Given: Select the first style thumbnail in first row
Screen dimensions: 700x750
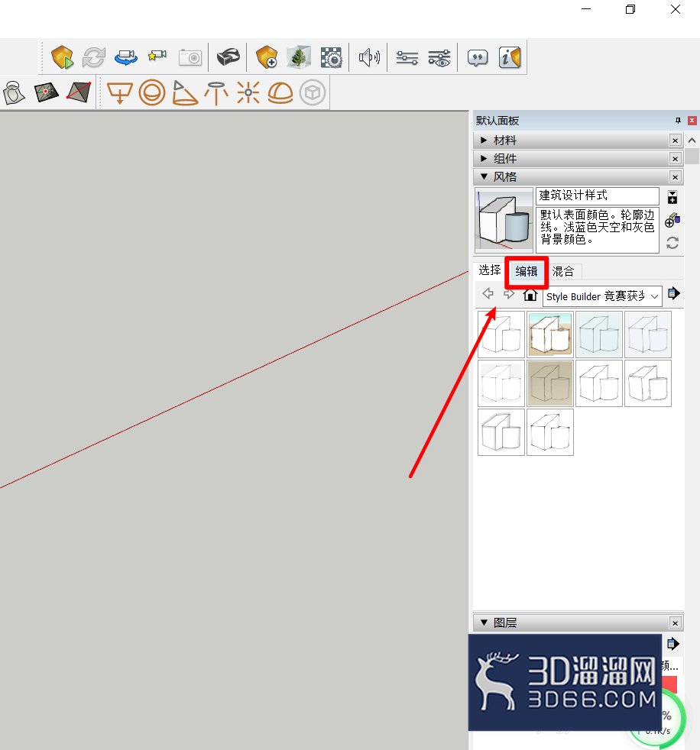Looking at the screenshot, I should coord(501,335).
